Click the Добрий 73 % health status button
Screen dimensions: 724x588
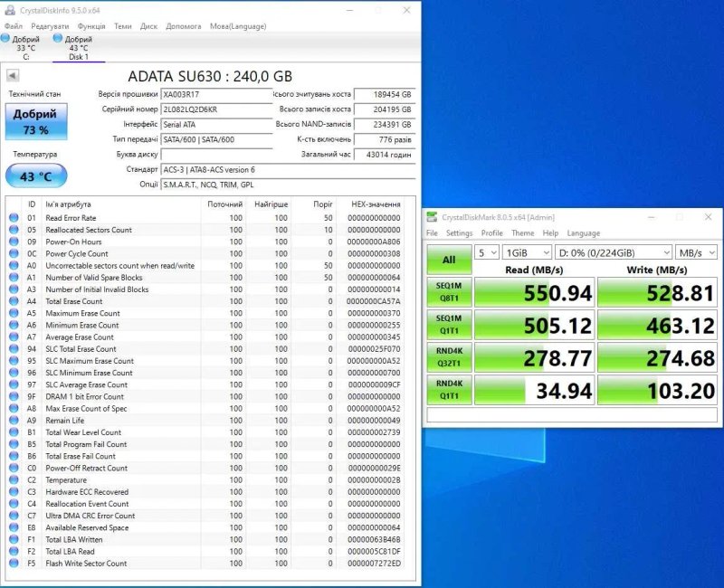tap(36, 121)
